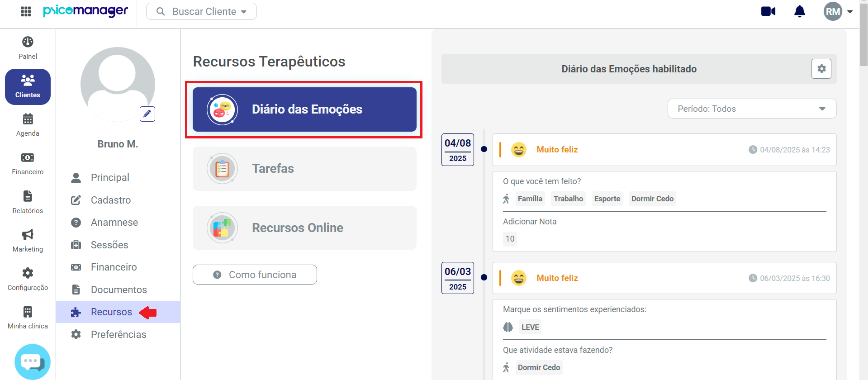868x380 pixels.
Task: Open the Marketing megaphone section
Action: (x=28, y=241)
